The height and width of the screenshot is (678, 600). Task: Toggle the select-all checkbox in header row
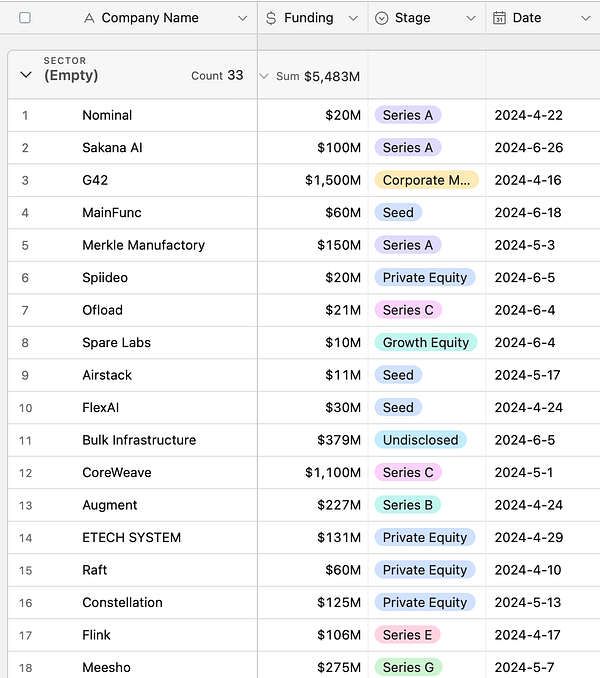coord(25,18)
